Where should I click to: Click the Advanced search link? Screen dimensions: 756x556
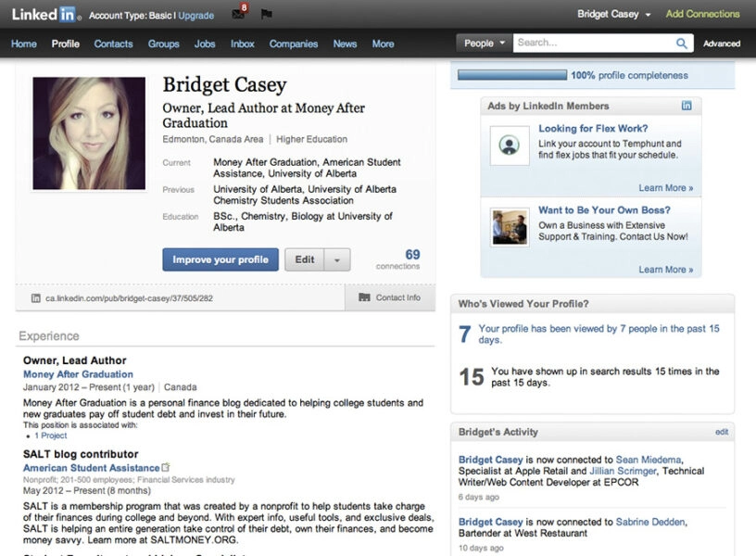coord(722,44)
